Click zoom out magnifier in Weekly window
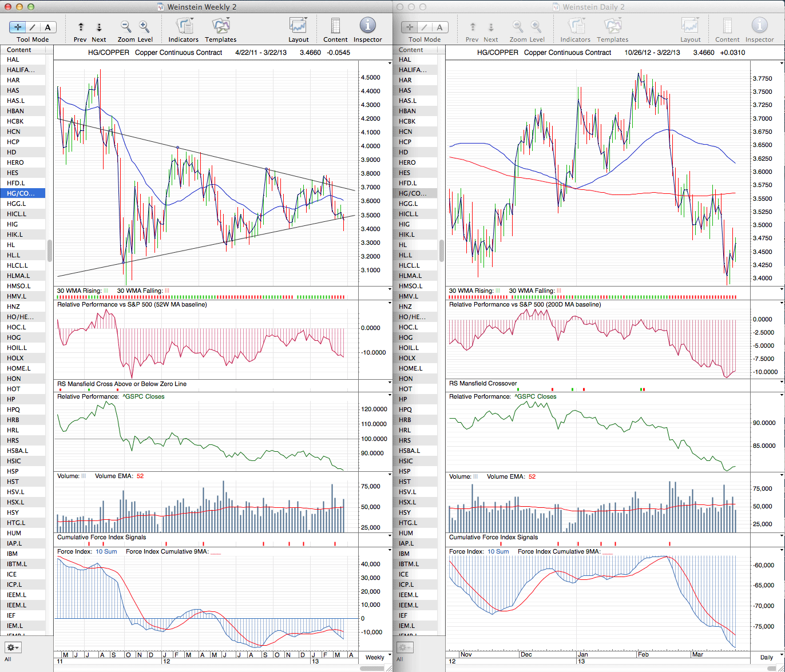The width and height of the screenshot is (785, 672). click(126, 27)
